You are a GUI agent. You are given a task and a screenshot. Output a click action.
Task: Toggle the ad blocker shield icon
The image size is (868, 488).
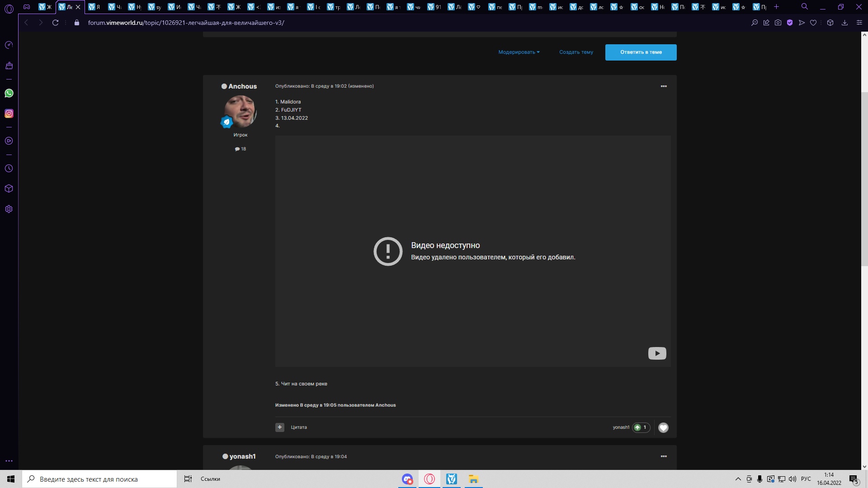790,23
